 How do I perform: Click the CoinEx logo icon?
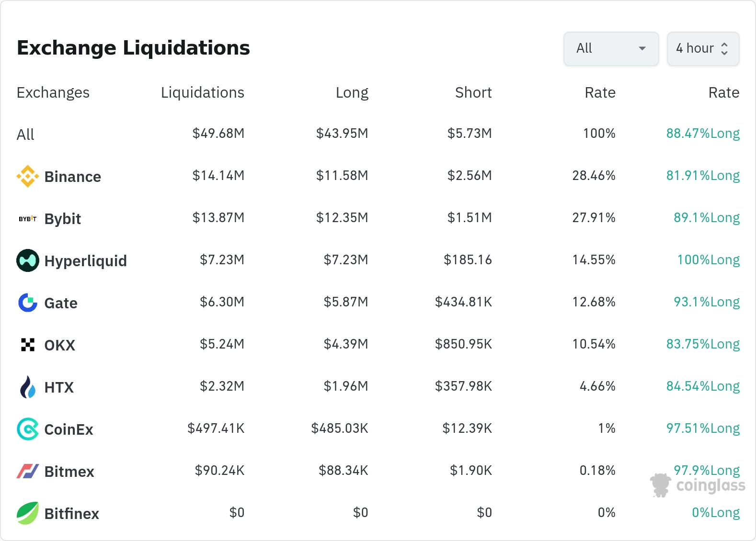click(28, 429)
